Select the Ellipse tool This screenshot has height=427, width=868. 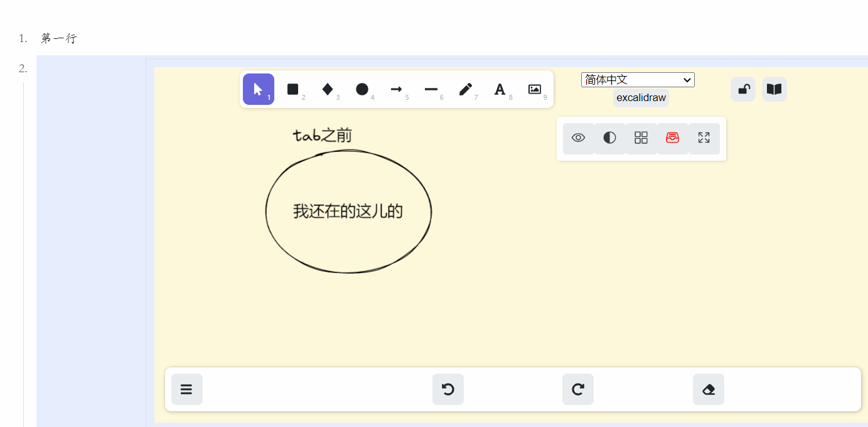pos(363,89)
